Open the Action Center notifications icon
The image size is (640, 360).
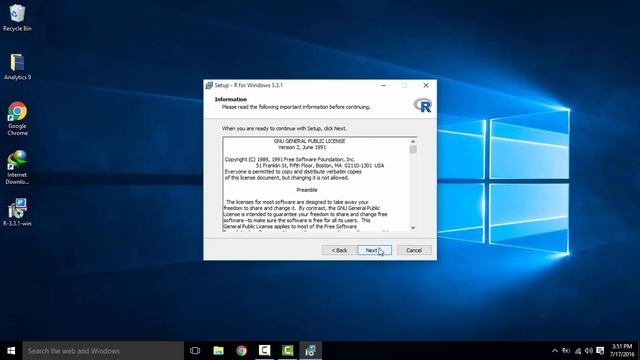600,351
